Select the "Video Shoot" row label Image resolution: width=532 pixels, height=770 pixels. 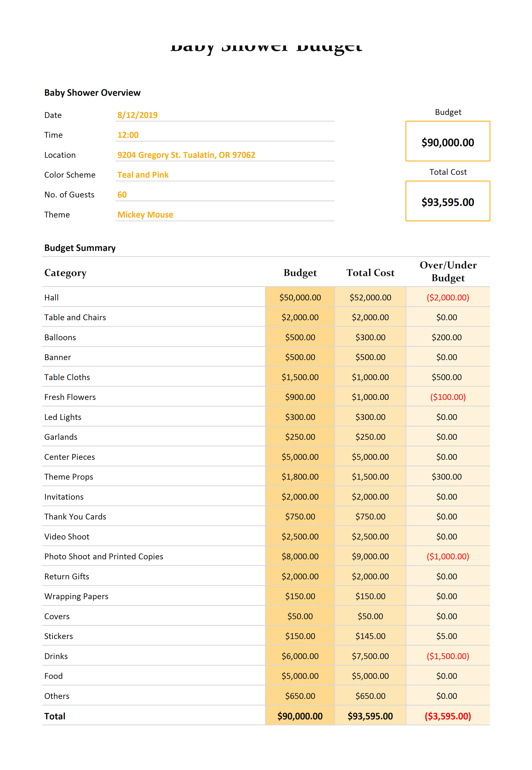67,536
